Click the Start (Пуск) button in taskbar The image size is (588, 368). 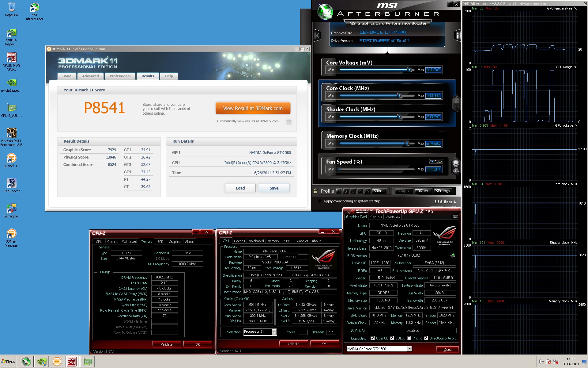point(8,362)
